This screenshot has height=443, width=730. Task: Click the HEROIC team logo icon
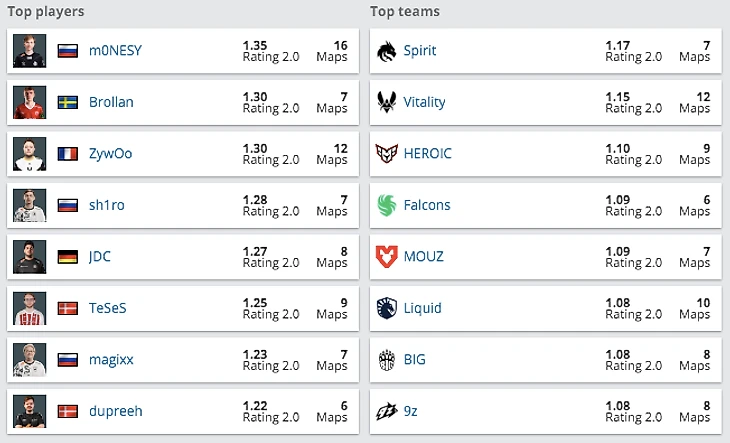click(x=387, y=154)
